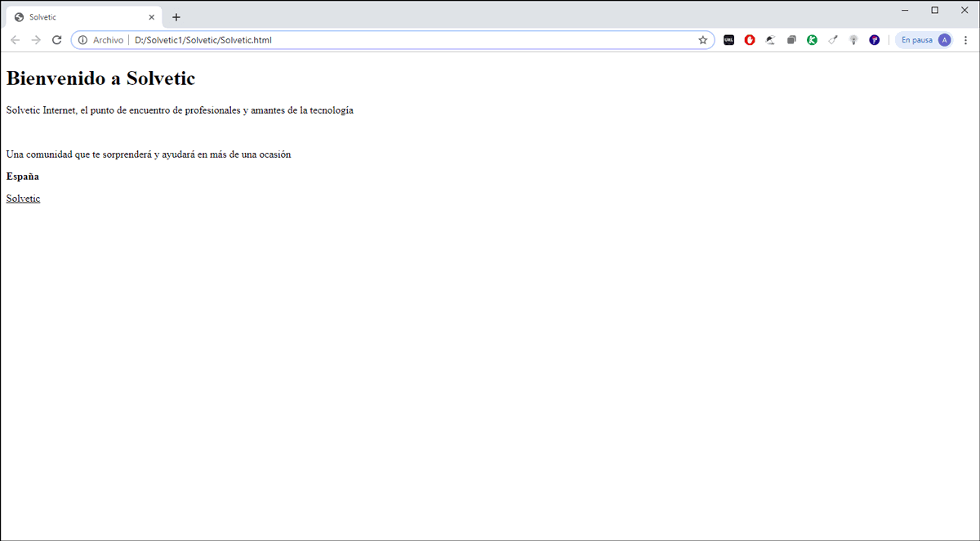Screen dimensions: 980x541
Task: Click the paintbrush extension icon
Action: click(x=832, y=40)
